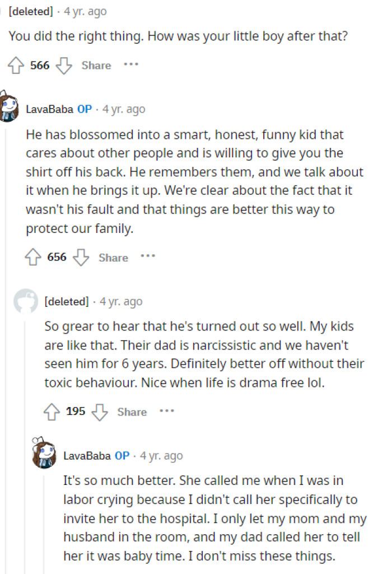
Task: Open the overflow menu on the top comment
Action: tap(130, 65)
